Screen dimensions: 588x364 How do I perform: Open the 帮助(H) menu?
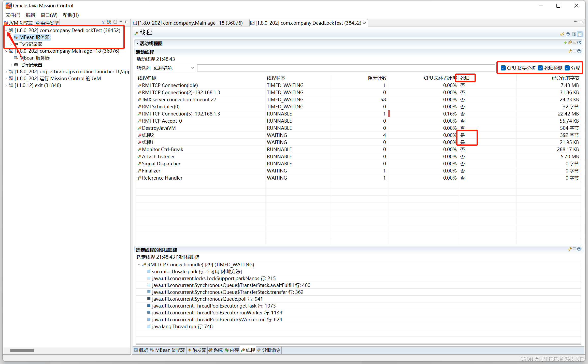pyautogui.click(x=71, y=15)
